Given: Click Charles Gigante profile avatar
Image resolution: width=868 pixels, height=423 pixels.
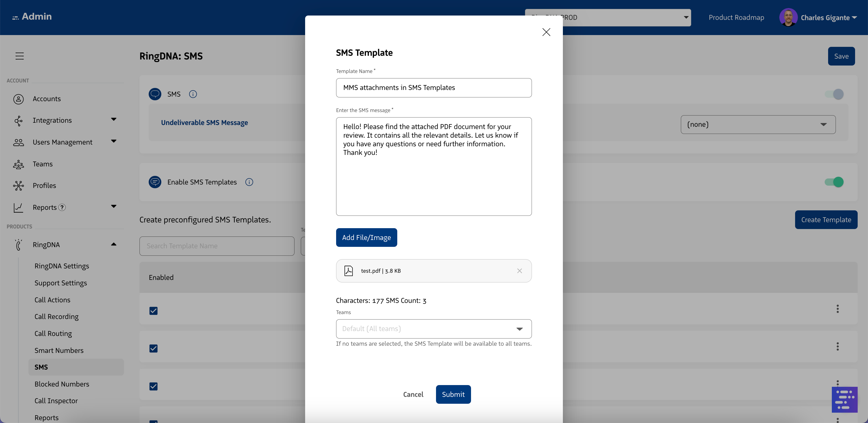Looking at the screenshot, I should coord(788,18).
